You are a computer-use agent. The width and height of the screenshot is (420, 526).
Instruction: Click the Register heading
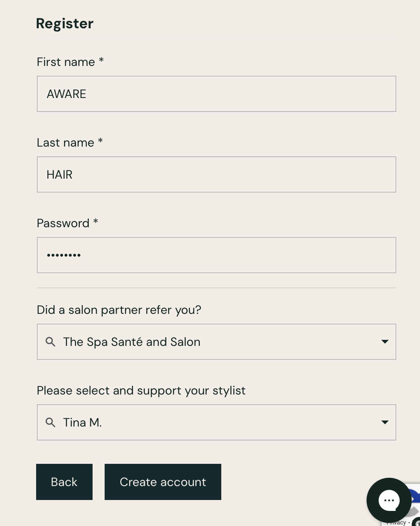point(65,23)
